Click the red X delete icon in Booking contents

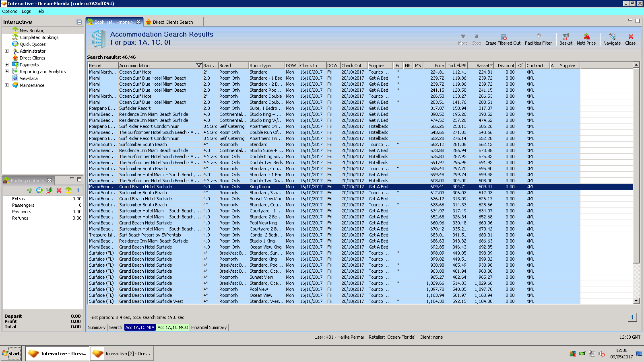click(59, 190)
